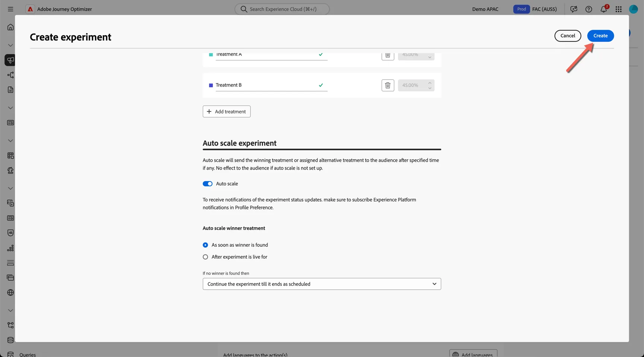This screenshot has height=357, width=644.
Task: Expand sidebar chevron above media assets icon
Action: coord(10,188)
